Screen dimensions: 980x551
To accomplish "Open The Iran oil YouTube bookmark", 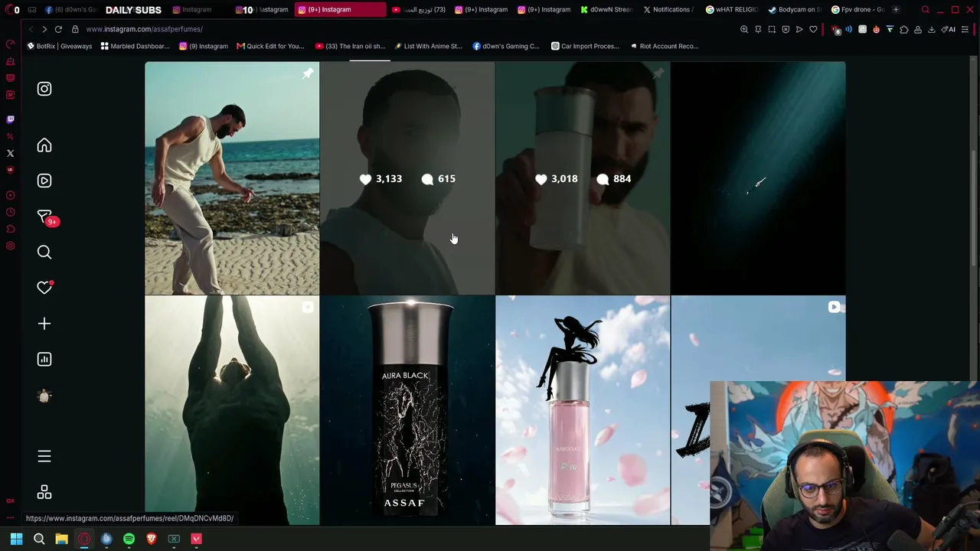I will pyautogui.click(x=349, y=46).
